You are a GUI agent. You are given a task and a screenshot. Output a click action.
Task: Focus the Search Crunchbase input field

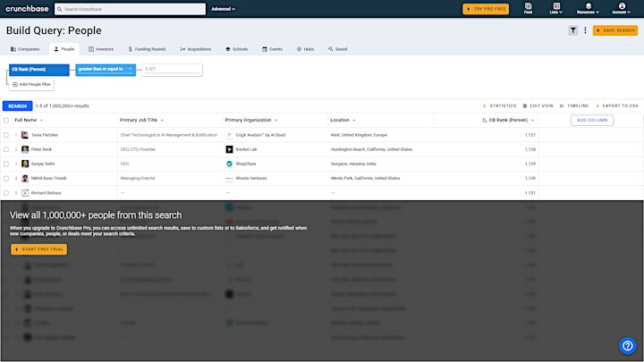coord(131,9)
